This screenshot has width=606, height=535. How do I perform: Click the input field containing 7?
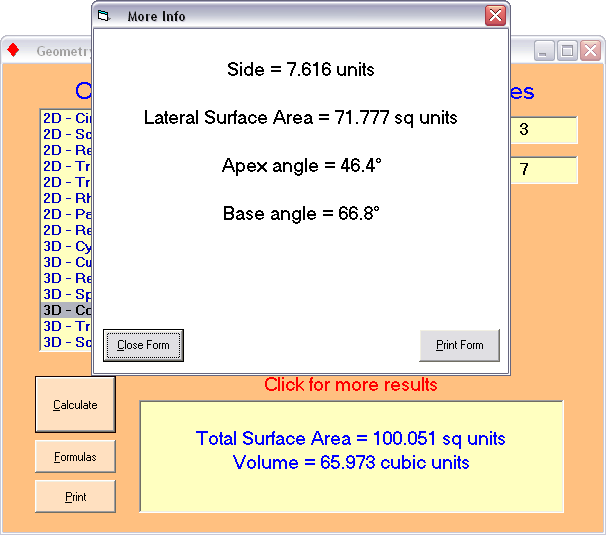tap(544, 170)
